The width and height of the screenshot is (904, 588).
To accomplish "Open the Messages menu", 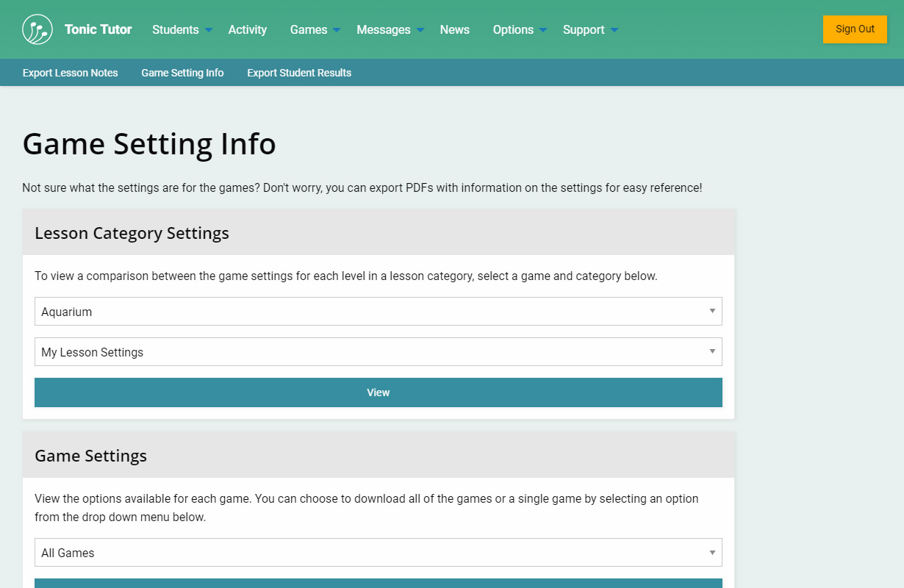I will tap(384, 29).
